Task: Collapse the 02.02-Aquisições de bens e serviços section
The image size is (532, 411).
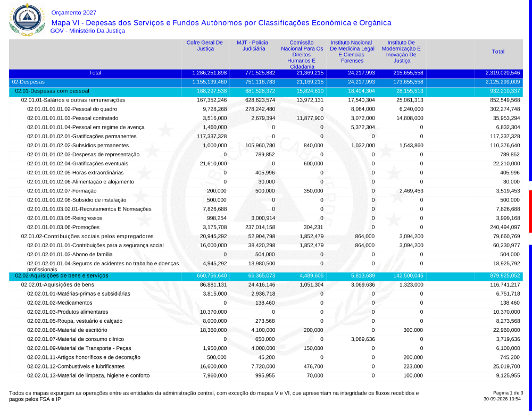Action: pyautogui.click(x=265, y=276)
